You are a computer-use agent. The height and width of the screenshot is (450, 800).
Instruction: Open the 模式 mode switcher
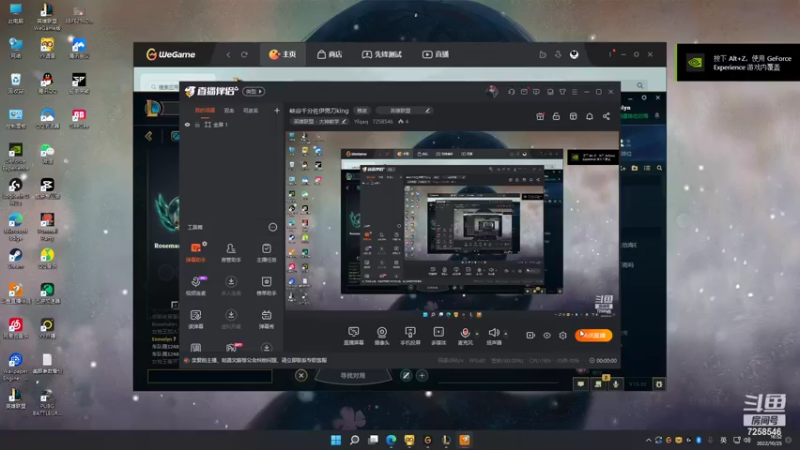coord(254,91)
